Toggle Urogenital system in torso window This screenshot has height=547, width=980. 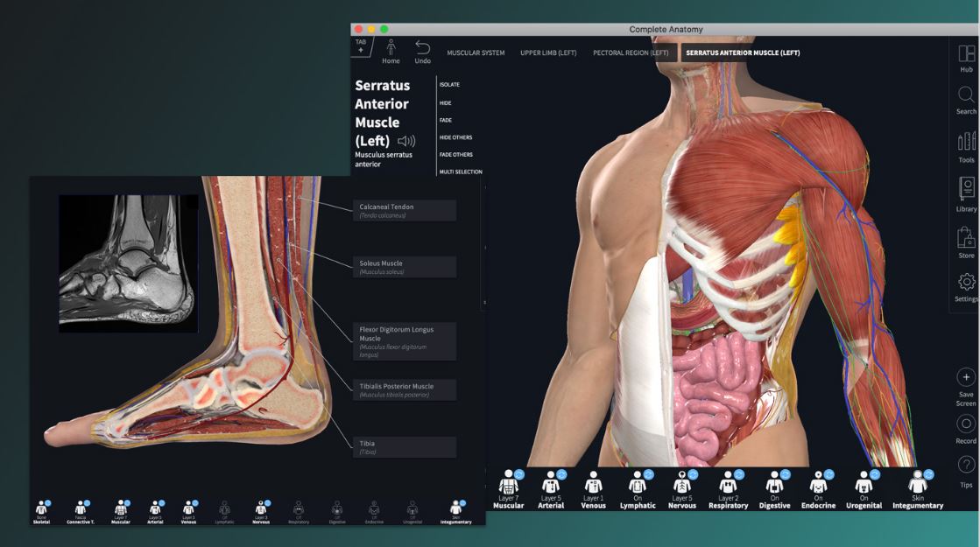coord(864,489)
